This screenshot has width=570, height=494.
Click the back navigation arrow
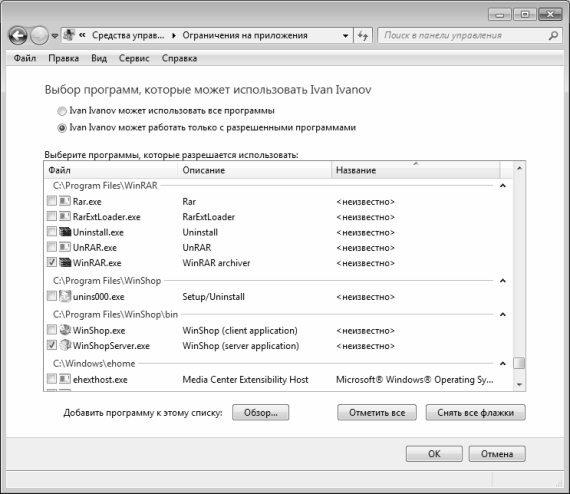(18, 36)
